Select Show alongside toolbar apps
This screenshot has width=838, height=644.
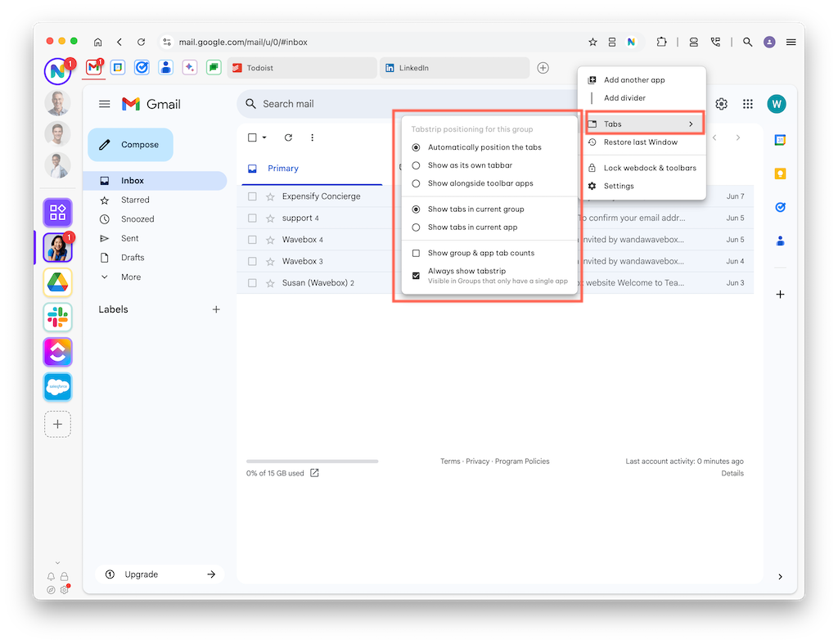(473, 183)
